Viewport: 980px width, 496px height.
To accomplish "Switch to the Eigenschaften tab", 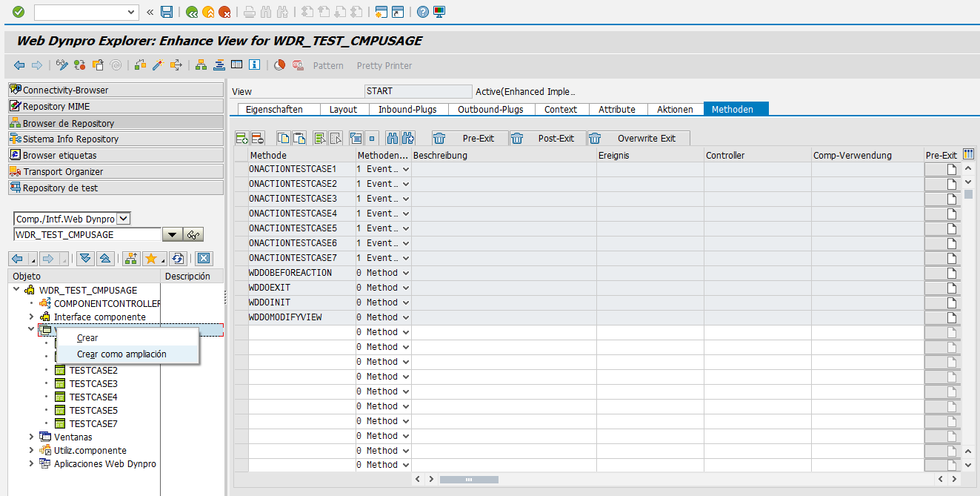I will [x=279, y=109].
